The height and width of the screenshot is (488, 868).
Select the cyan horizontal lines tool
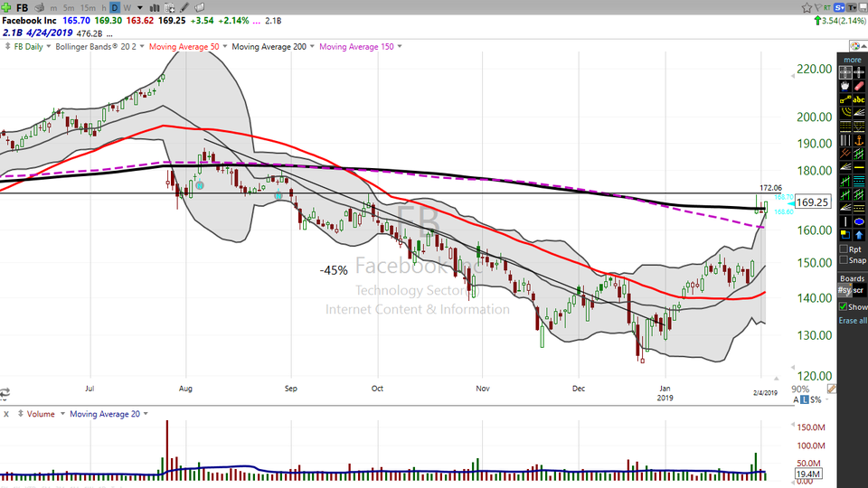pos(859,181)
